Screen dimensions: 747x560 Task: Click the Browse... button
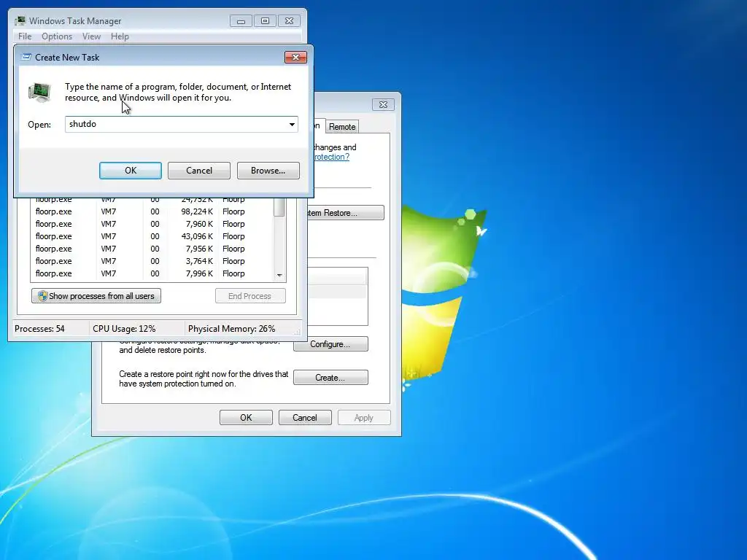[268, 171]
